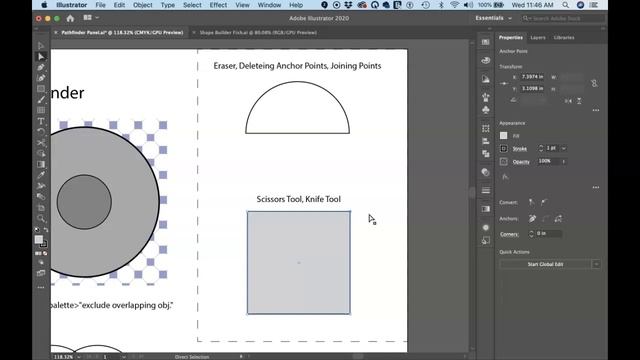Select the Curvature tool
Screen dimensions: 640x360
pos(41,78)
